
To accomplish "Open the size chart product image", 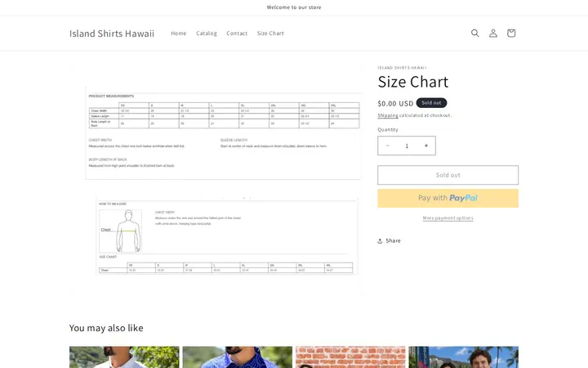I will pos(216,181).
